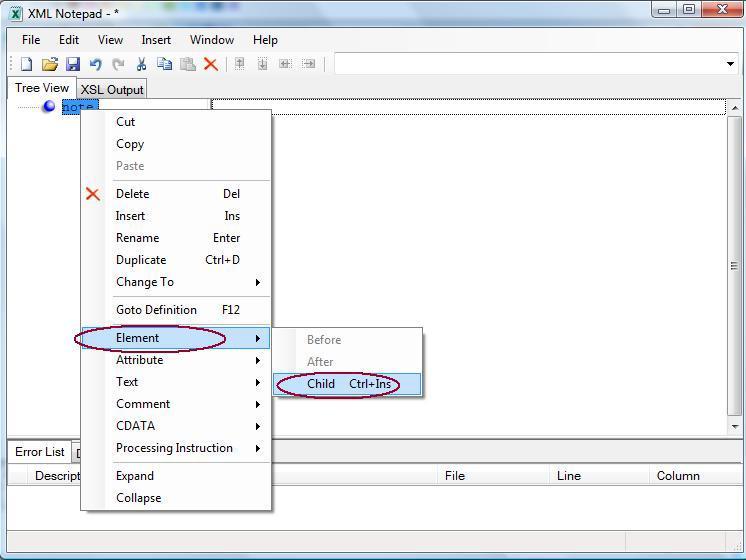Click the Redo arrow icon

point(118,64)
